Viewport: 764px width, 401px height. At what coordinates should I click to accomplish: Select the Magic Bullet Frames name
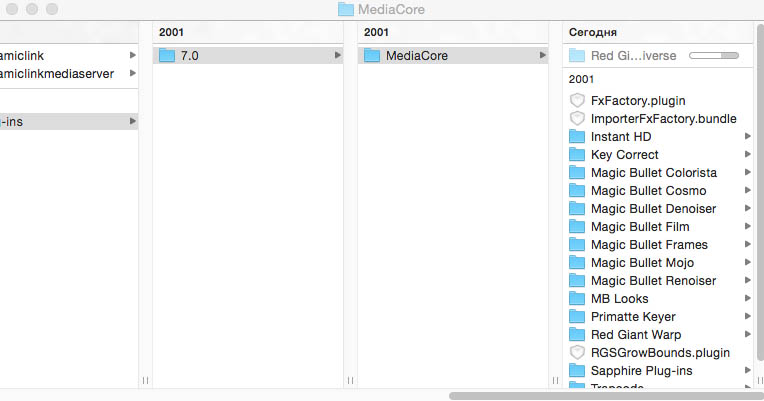tap(649, 245)
